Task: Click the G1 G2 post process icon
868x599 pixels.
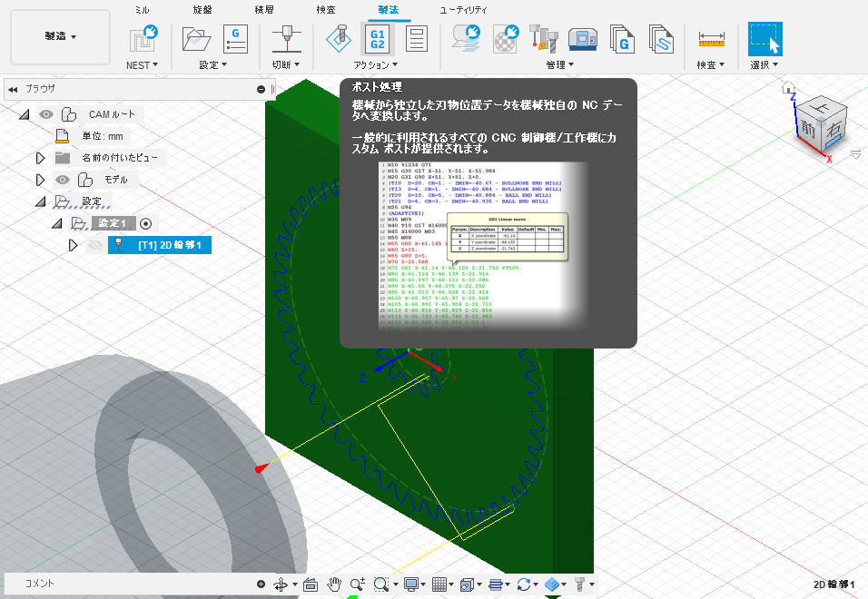Action: pyautogui.click(x=377, y=39)
